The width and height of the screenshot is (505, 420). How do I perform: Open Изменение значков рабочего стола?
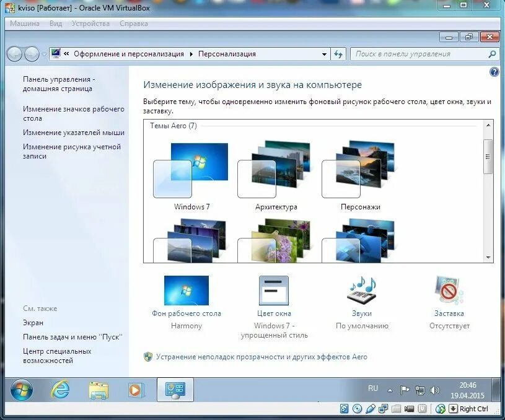point(74,113)
